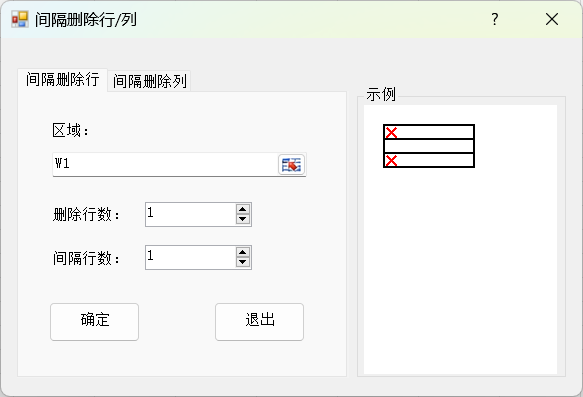Select the 间隔删除行 tab
This screenshot has height=397, width=583.
click(62, 80)
